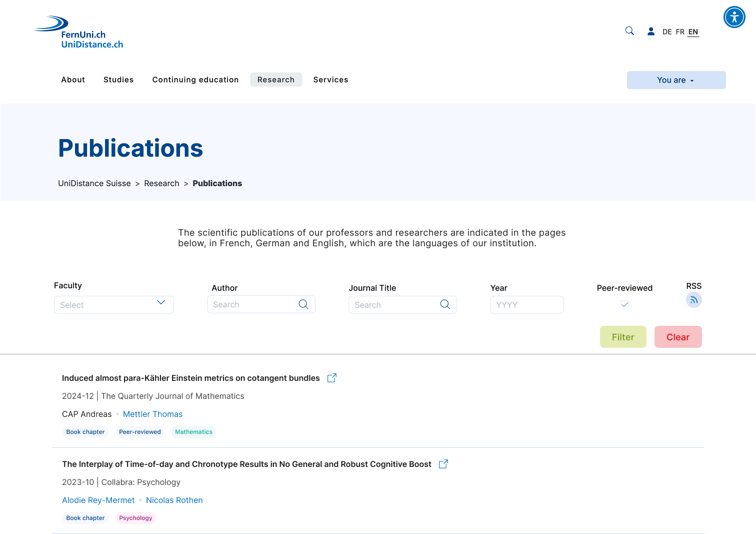
Task: Open the external link for the para-Kähler publication
Action: (331, 378)
